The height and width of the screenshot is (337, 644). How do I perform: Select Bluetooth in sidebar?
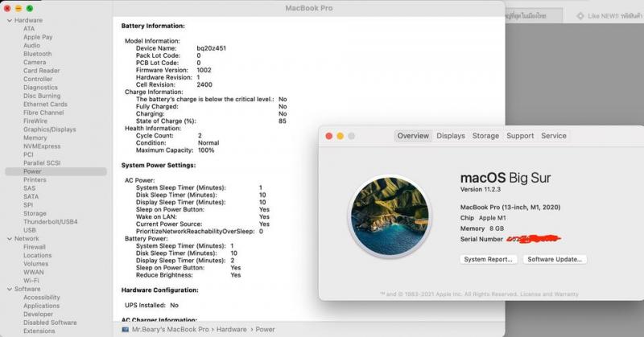point(37,54)
